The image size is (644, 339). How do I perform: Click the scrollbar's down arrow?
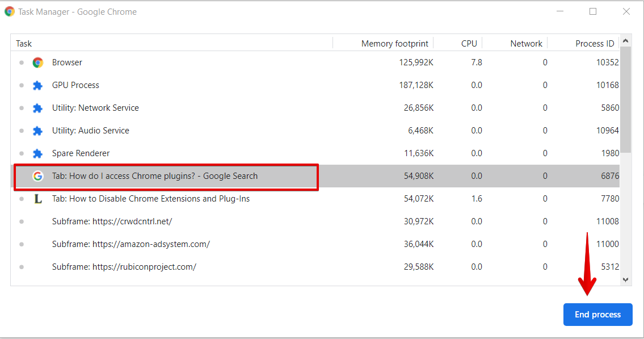coord(626,279)
